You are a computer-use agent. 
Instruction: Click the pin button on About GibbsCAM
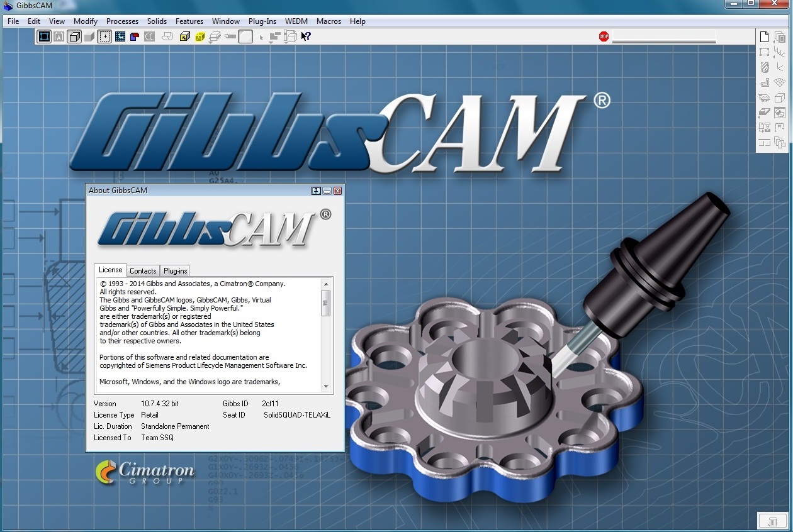click(316, 191)
